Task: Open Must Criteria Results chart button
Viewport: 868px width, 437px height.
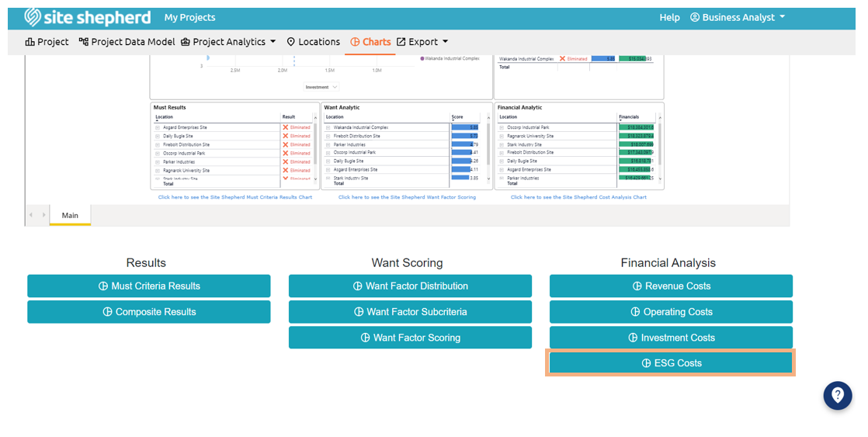Action: (x=149, y=286)
